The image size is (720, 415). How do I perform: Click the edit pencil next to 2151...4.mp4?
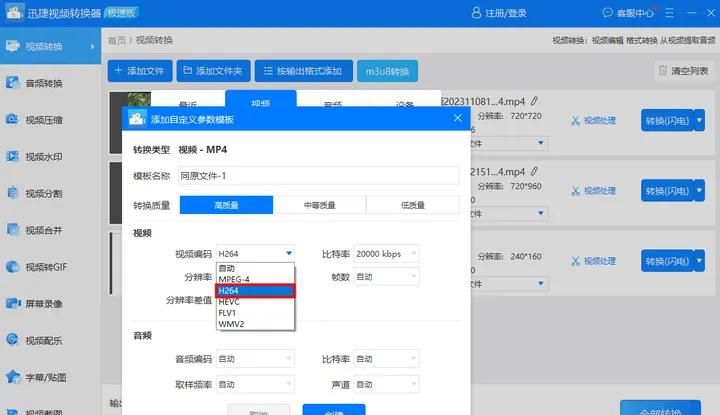point(534,172)
